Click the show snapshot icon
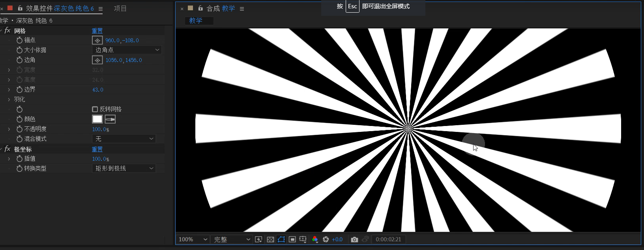The width and height of the screenshot is (644, 250). (x=365, y=239)
